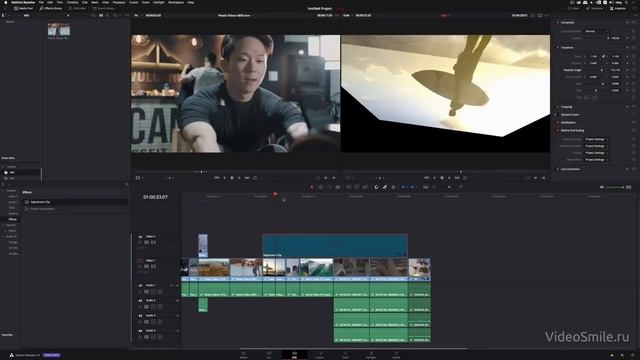The height and width of the screenshot is (360, 640).
Task: Switch to the Cut page
Action: point(269,354)
